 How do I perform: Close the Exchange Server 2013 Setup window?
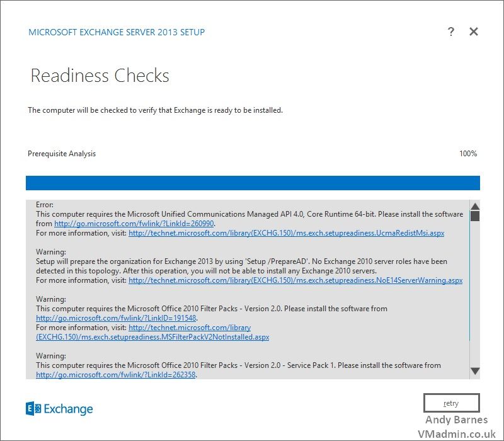click(474, 32)
